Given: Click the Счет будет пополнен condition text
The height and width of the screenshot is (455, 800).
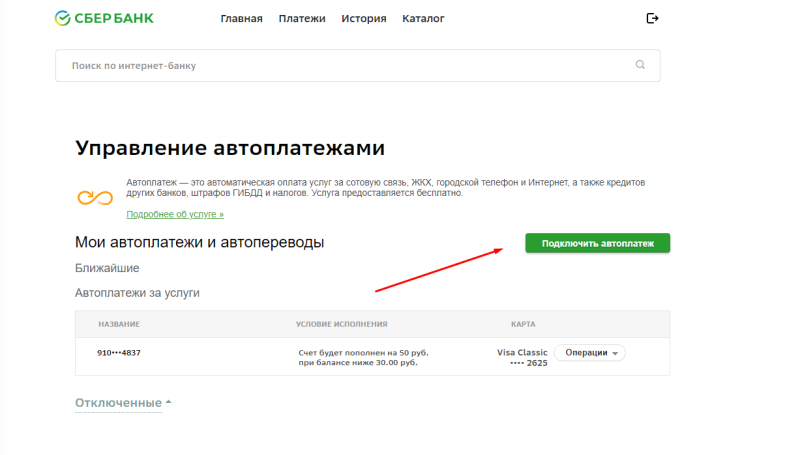Looking at the screenshot, I should point(363,358).
